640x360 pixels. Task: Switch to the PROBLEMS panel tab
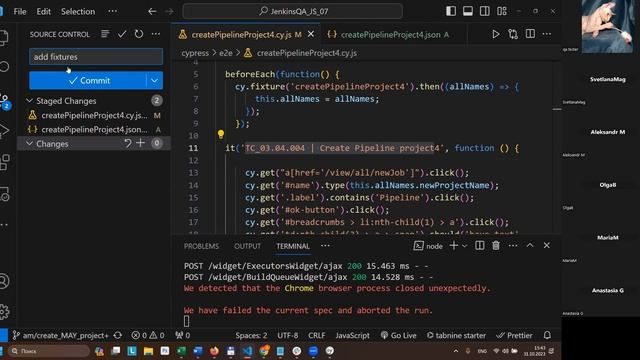point(201,246)
